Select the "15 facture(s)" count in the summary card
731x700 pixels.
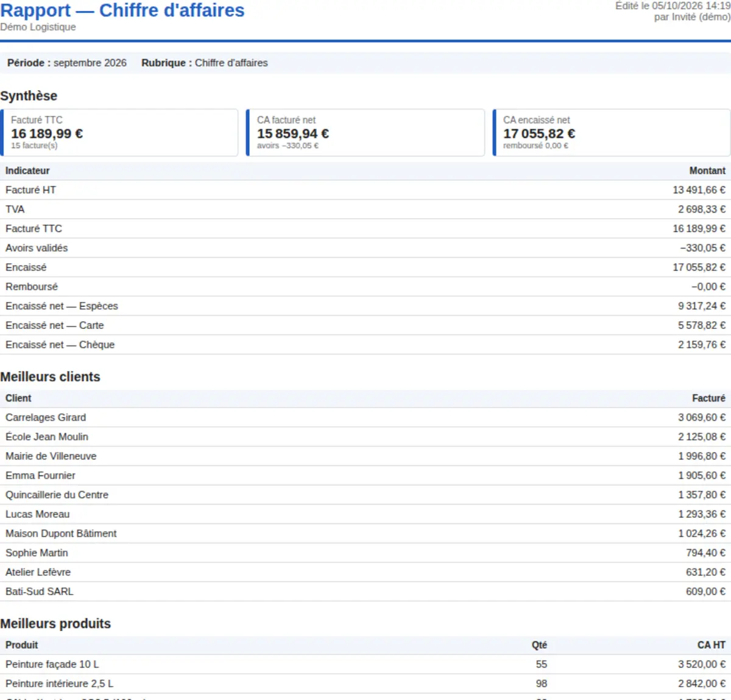[34, 146]
